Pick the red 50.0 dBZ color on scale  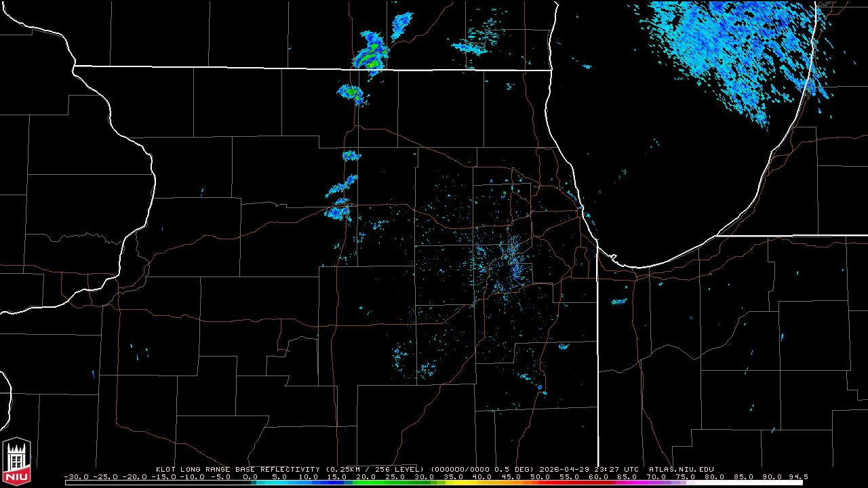point(540,483)
